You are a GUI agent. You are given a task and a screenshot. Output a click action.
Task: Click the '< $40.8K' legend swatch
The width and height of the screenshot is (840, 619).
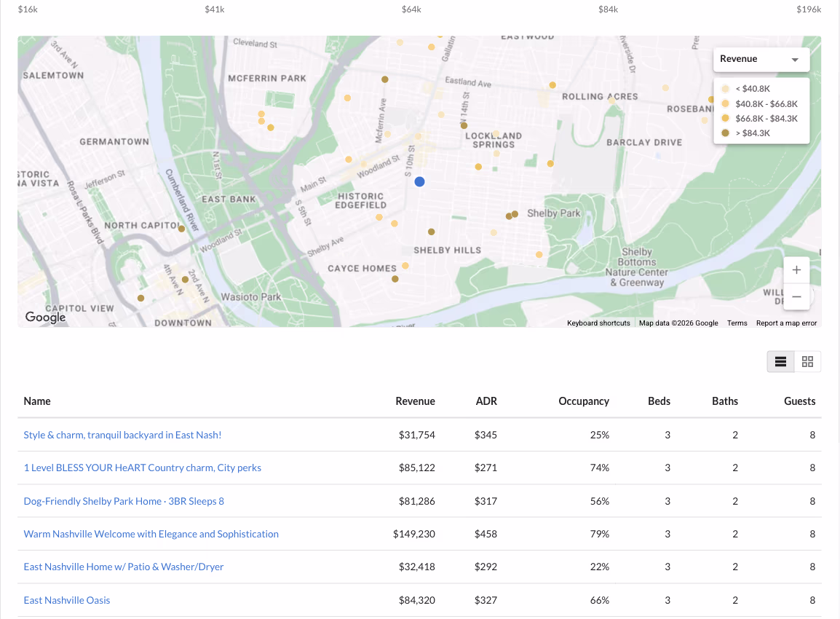point(726,89)
